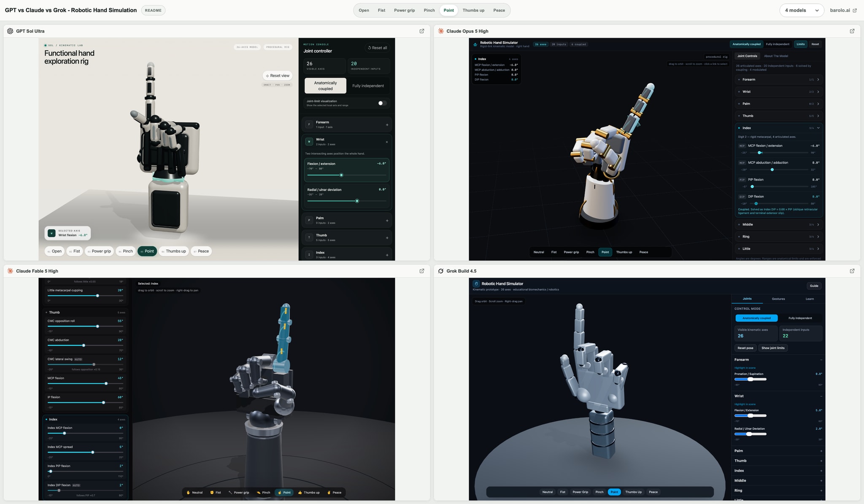
Task: Switch to the Gestures tab in Grok panel
Action: pyautogui.click(x=778, y=299)
